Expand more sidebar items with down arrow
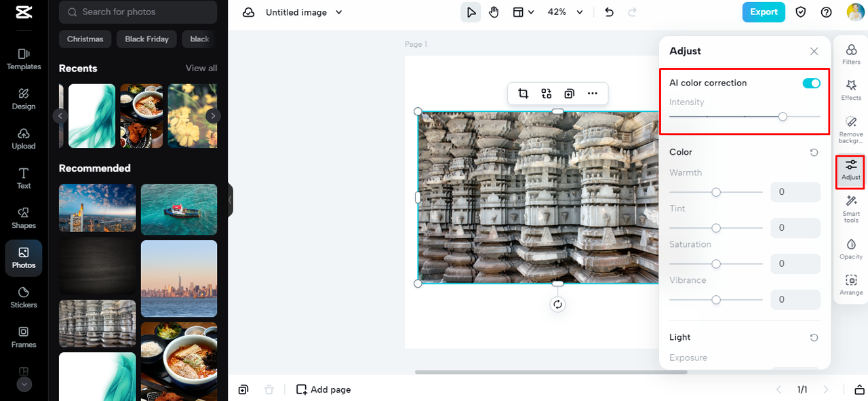Viewport: 868px width, 401px height. click(x=24, y=384)
